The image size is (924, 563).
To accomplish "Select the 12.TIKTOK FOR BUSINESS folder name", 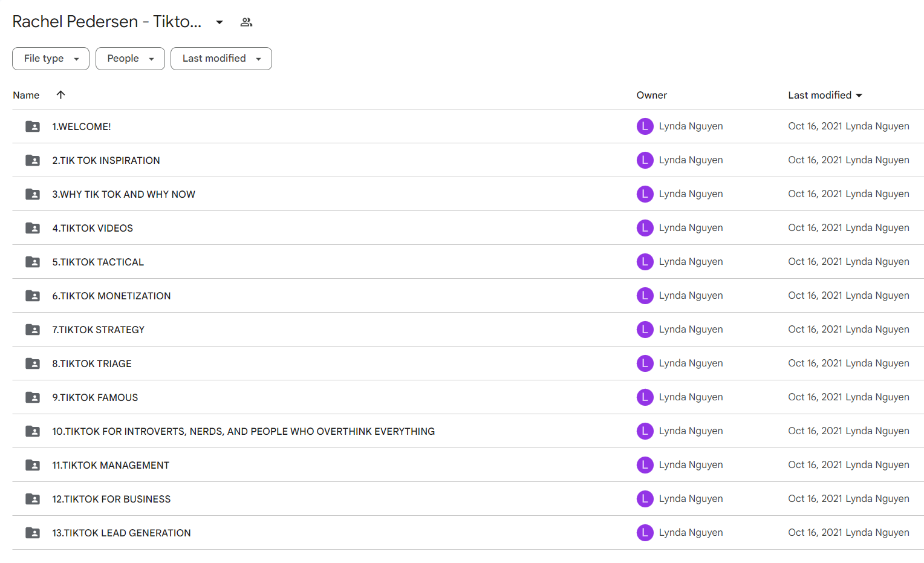I will coord(111,499).
